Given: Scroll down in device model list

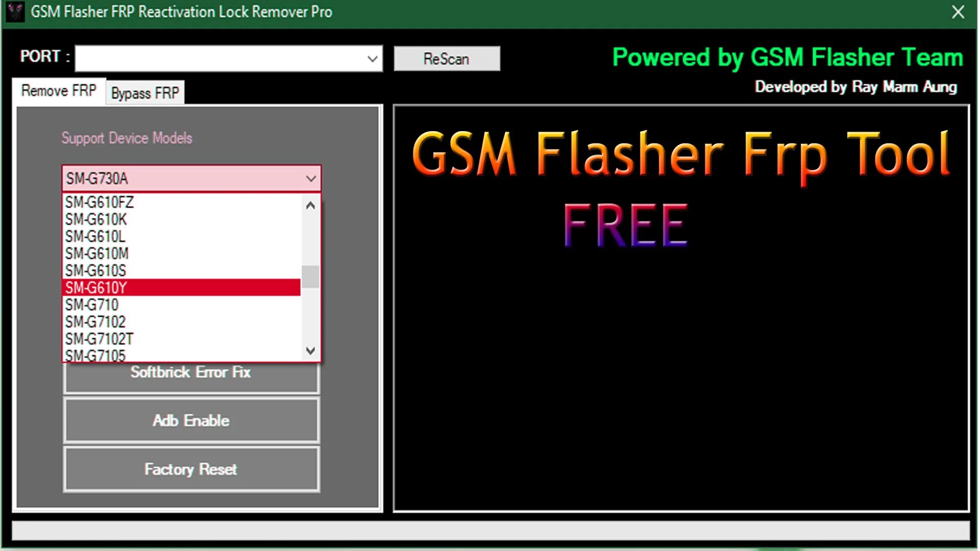Looking at the screenshot, I should [310, 350].
